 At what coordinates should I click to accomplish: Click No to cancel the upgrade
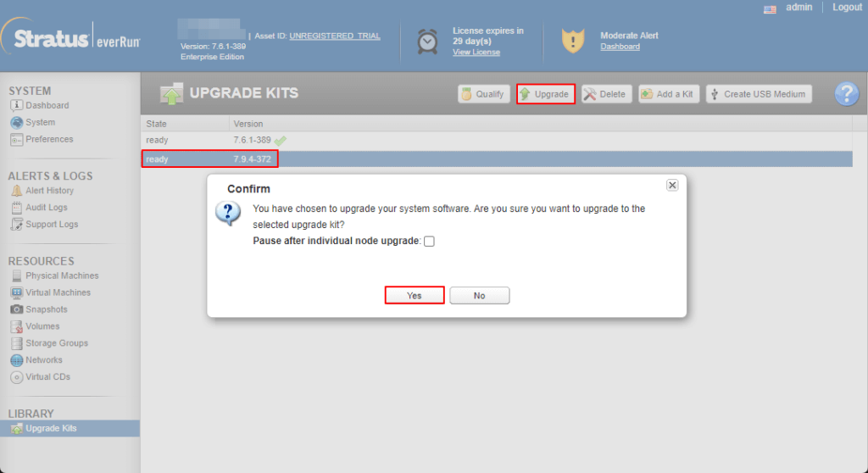tap(480, 295)
